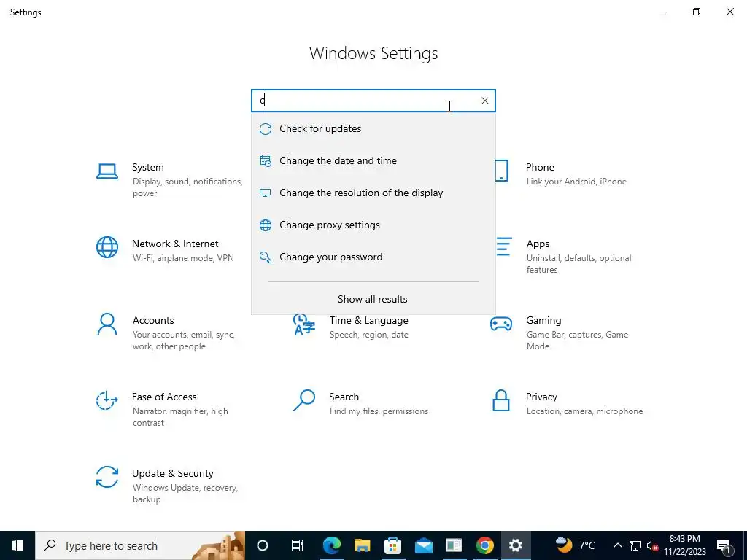Viewport: 747px width, 560px height.
Task: Click the Ease of Access title text
Action: click(164, 397)
